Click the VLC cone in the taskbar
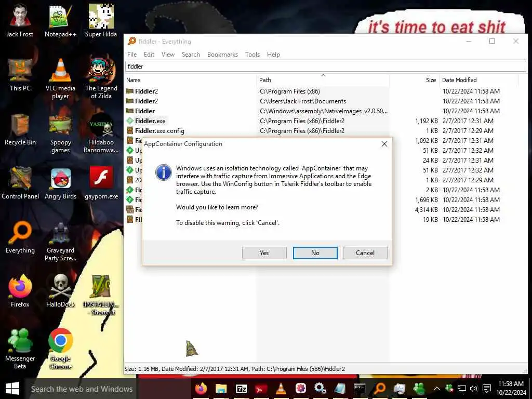 281,389
